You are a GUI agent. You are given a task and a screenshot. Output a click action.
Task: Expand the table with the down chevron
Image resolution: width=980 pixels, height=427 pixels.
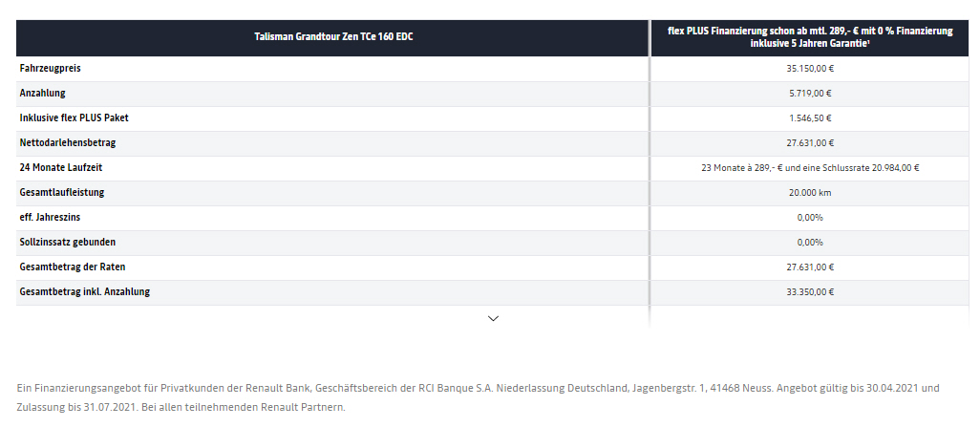[493, 318]
